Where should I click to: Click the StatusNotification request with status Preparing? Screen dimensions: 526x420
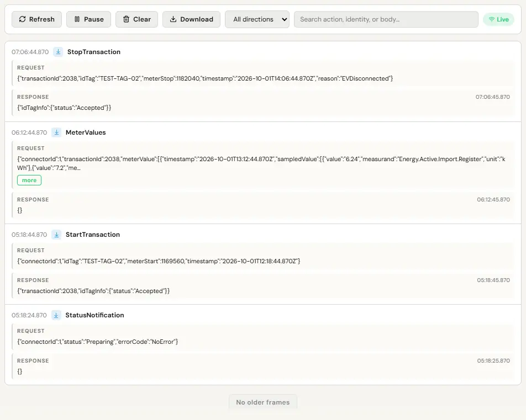pos(98,342)
